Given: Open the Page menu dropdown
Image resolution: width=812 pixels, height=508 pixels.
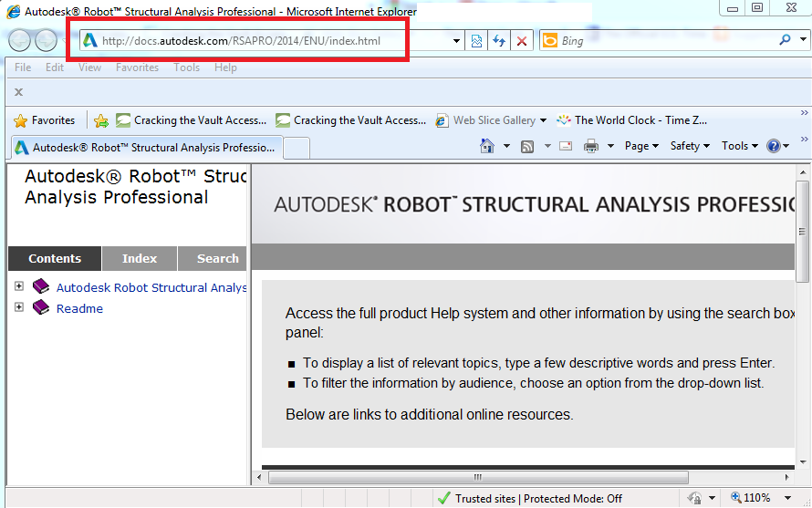Looking at the screenshot, I should (x=641, y=146).
